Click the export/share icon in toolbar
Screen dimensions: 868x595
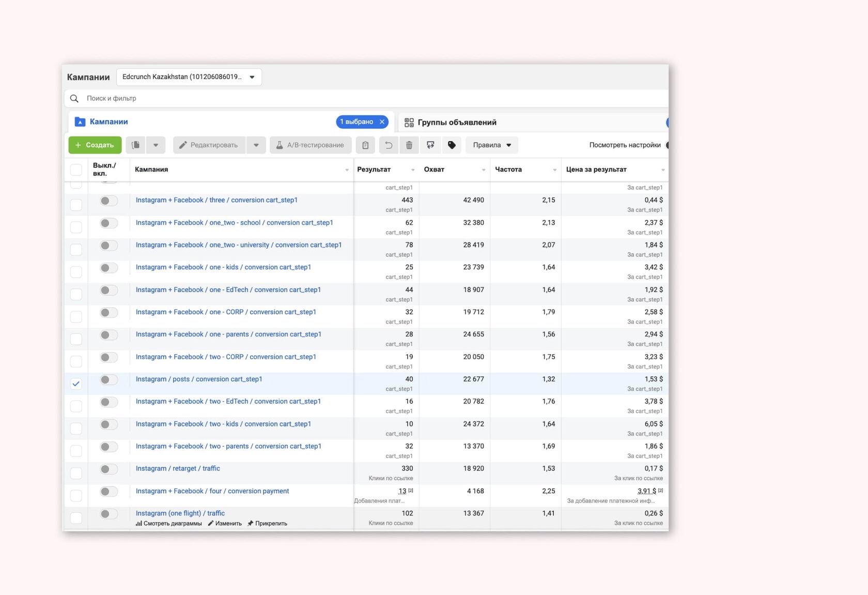[x=430, y=145]
